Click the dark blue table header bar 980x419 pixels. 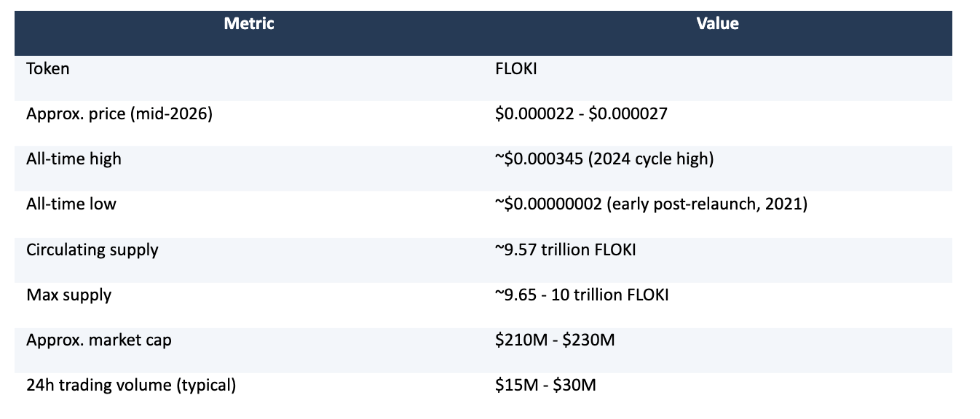pos(483,33)
